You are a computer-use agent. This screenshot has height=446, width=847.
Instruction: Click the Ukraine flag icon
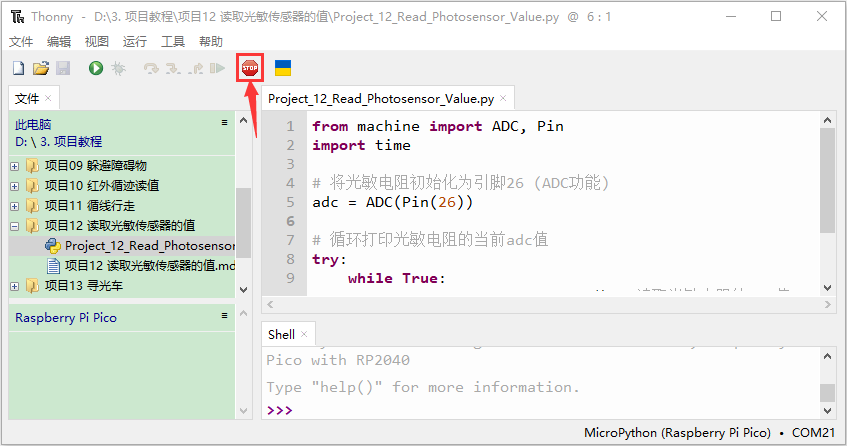pyautogui.click(x=283, y=68)
